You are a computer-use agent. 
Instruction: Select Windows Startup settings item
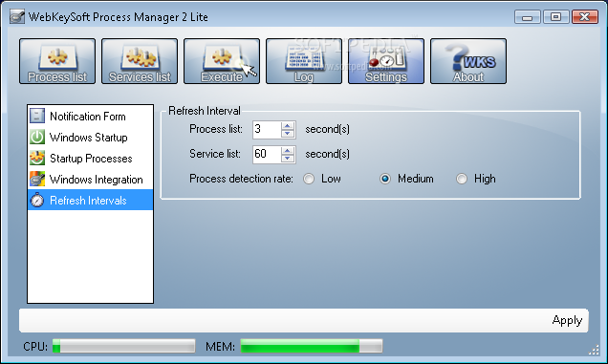[91, 138]
